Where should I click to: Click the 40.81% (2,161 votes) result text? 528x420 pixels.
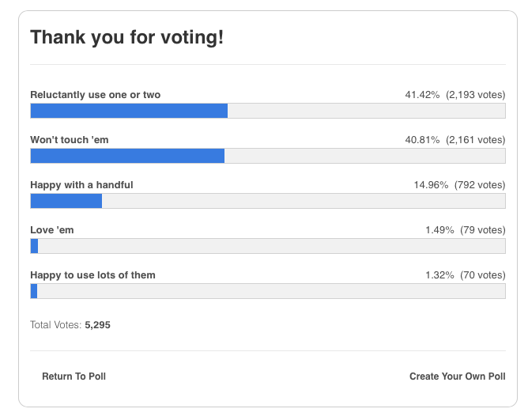point(454,140)
